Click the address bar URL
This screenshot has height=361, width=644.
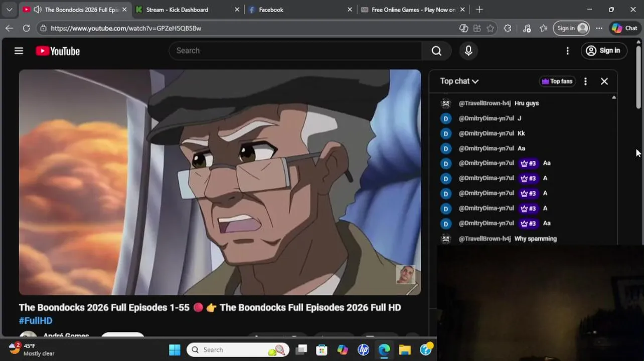126,28
